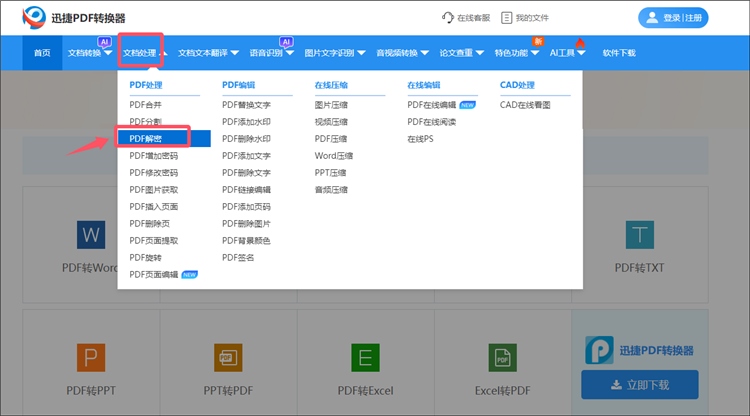Choose PDF图片获取 from menu
This screenshot has height=416, width=750.
[x=154, y=190]
